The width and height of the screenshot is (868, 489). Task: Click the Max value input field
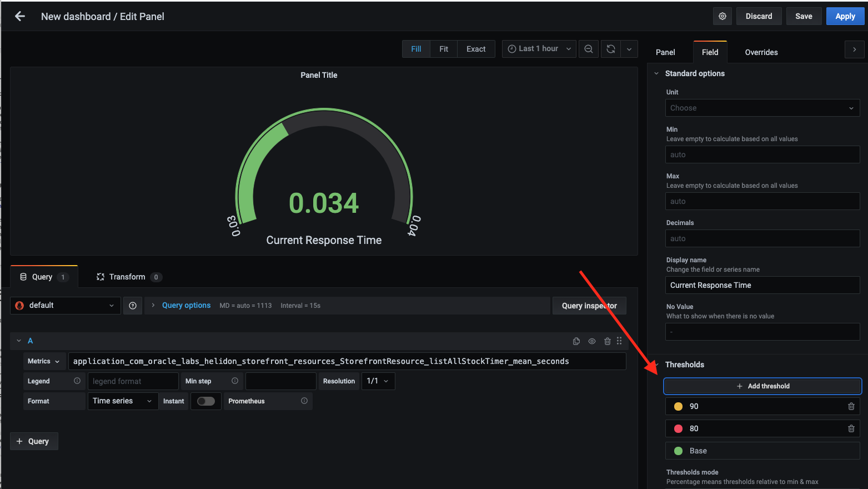762,201
